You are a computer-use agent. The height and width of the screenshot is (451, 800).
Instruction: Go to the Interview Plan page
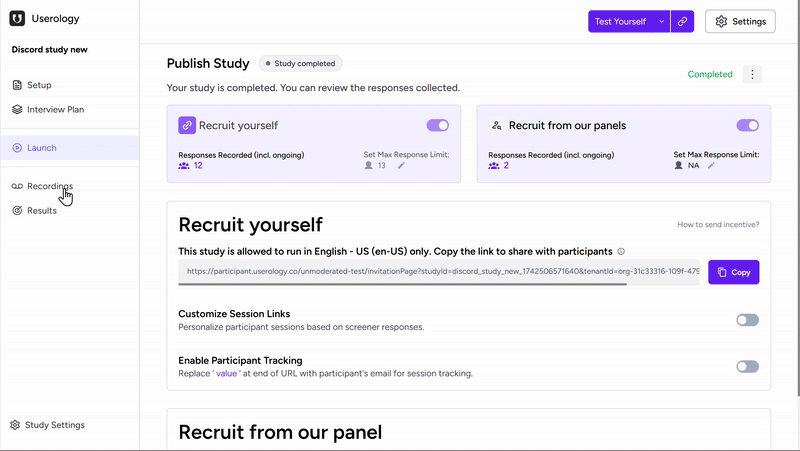pyautogui.click(x=55, y=110)
